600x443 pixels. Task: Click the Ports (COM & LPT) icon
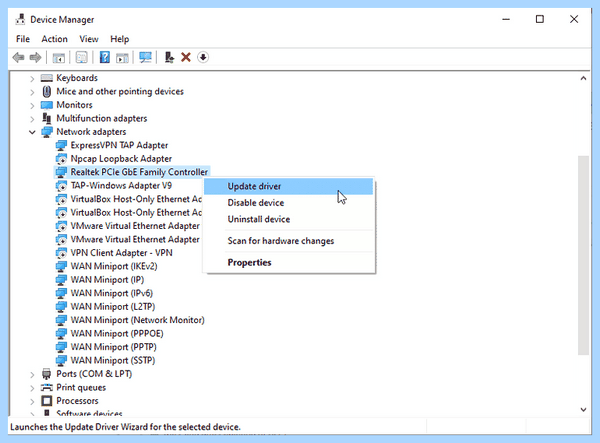pyautogui.click(x=47, y=374)
